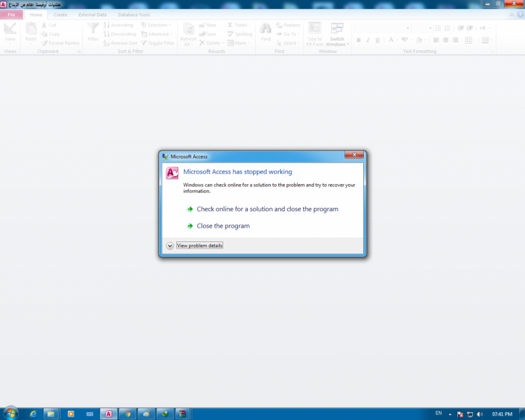The height and width of the screenshot is (420, 525).
Task: Click the View button in Views group
Action: [10, 34]
